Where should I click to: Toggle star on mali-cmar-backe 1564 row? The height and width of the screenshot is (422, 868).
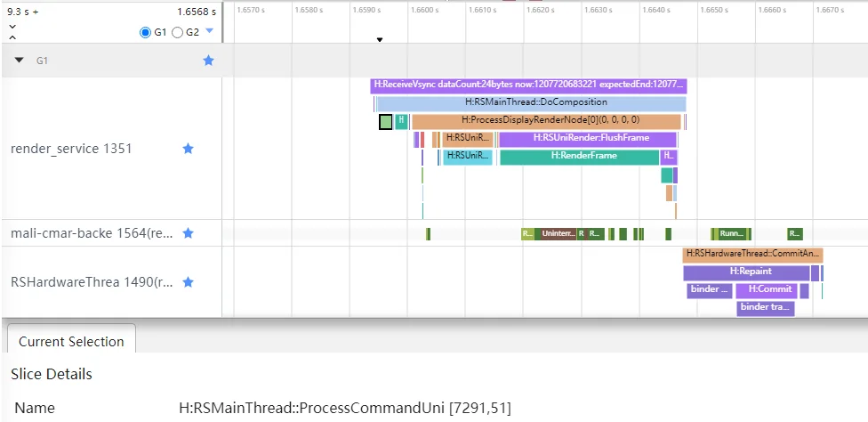(189, 233)
